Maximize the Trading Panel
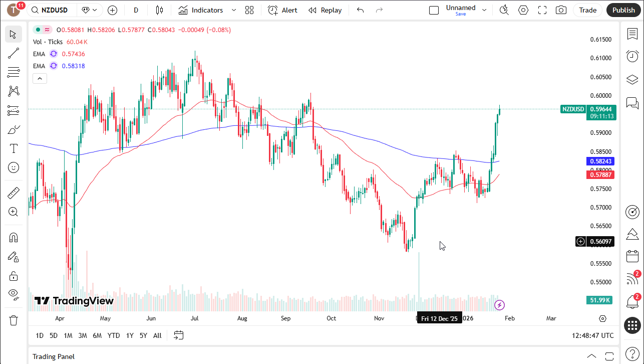Image resolution: width=644 pixels, height=364 pixels. [x=609, y=356]
